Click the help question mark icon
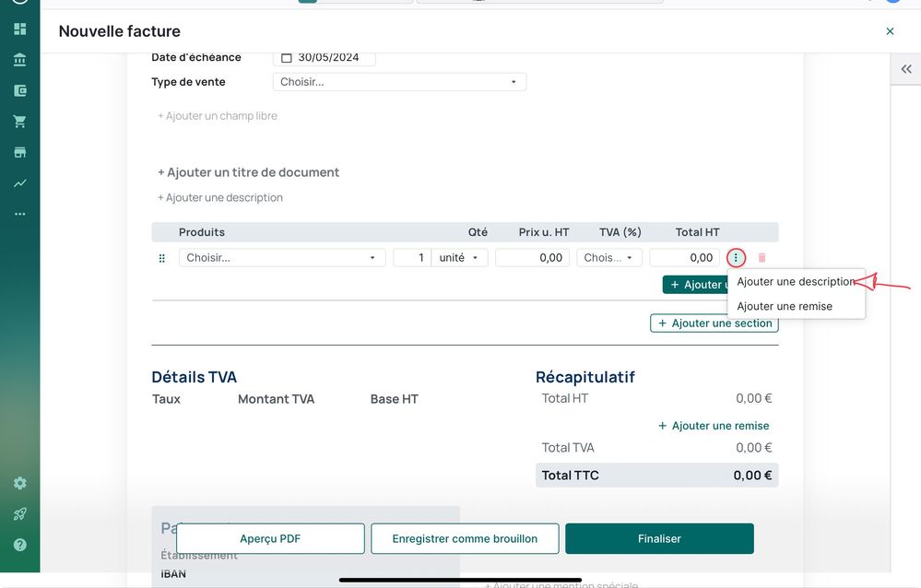921x588 pixels. 19,545
